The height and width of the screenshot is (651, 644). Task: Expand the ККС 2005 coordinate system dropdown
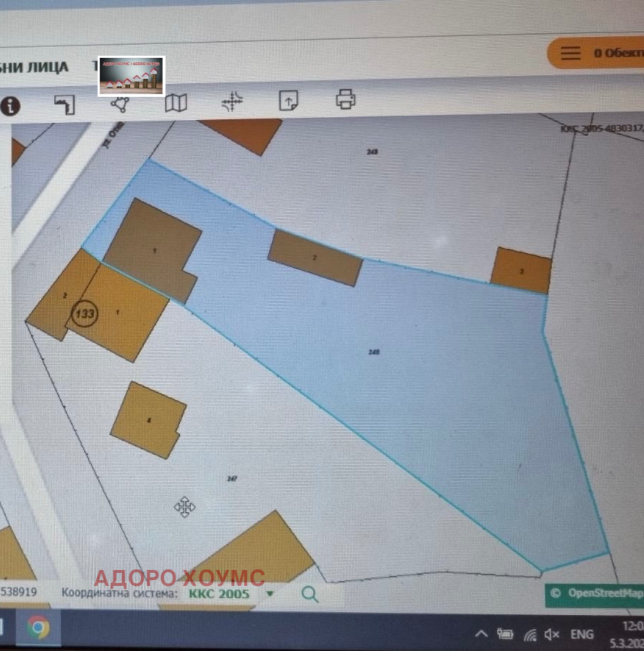(270, 594)
